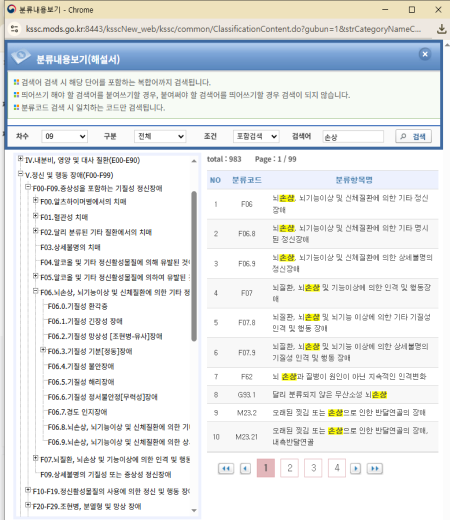Click the Chrome download icon
The image size is (450, 520).
tap(442, 29)
